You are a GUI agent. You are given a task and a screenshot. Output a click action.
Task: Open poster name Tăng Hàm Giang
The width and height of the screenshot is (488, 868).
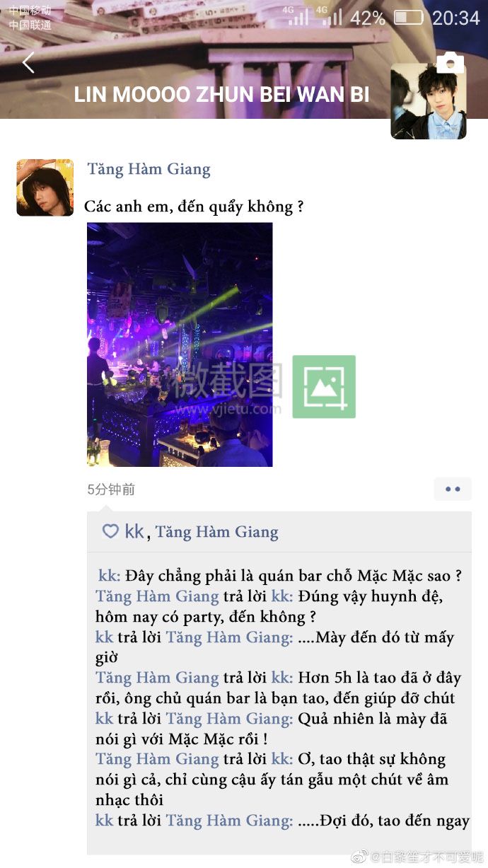[x=149, y=169]
